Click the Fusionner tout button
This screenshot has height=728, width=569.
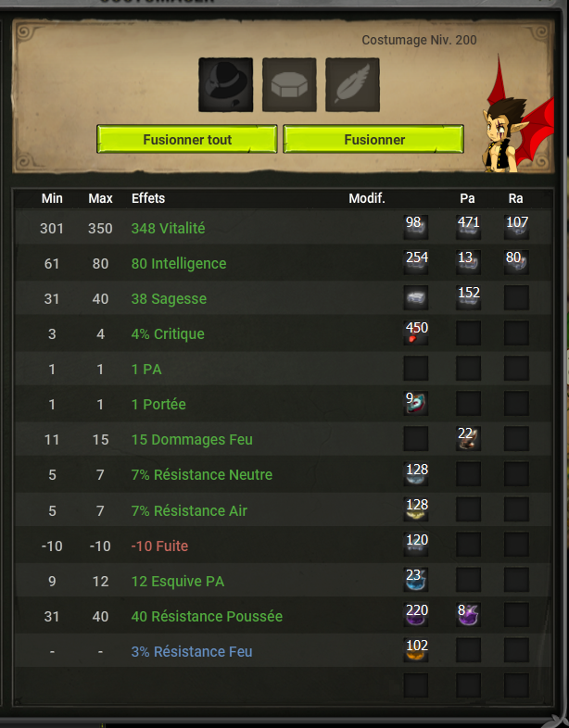click(x=187, y=139)
